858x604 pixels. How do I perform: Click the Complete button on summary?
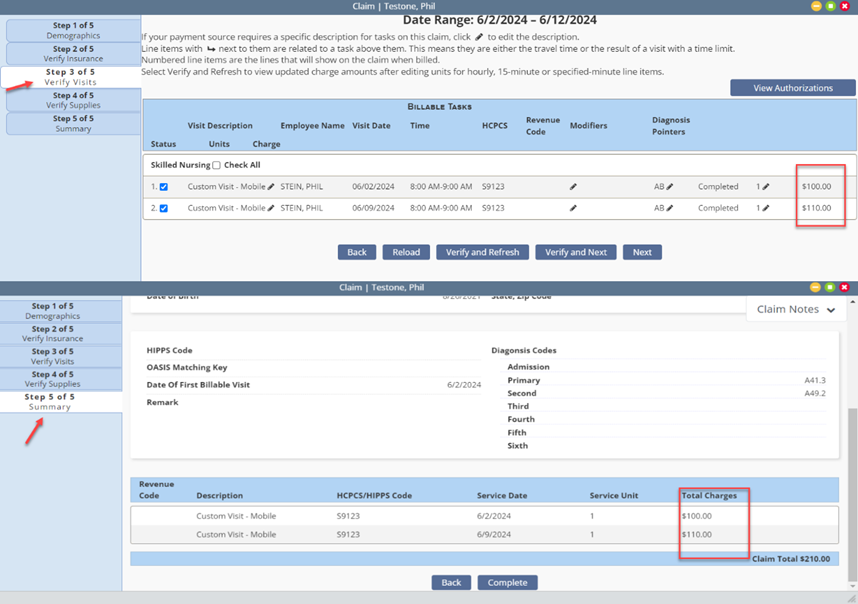click(507, 583)
